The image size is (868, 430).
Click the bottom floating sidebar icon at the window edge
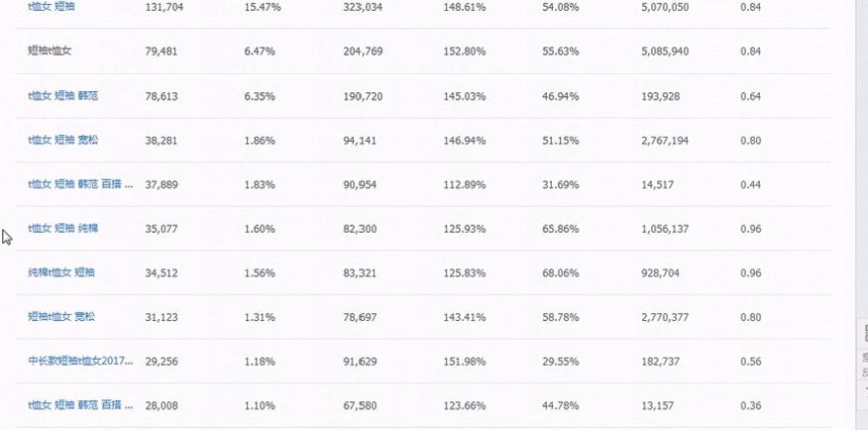click(x=862, y=390)
